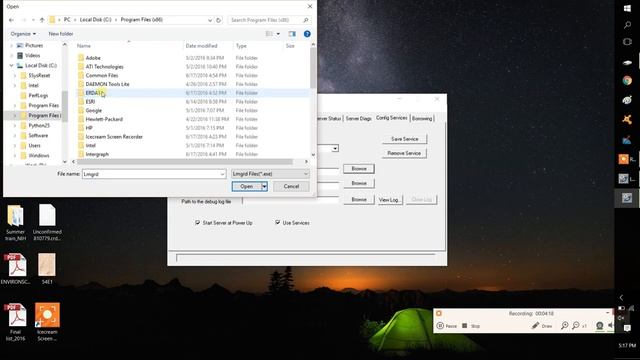
Task: Open the preview pane toggle icon
Action: pyautogui.click(x=292, y=34)
